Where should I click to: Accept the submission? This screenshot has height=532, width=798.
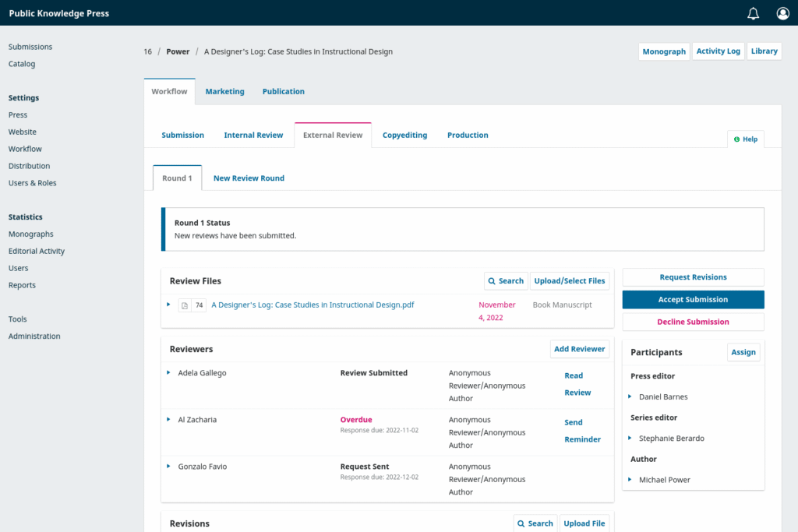click(692, 299)
